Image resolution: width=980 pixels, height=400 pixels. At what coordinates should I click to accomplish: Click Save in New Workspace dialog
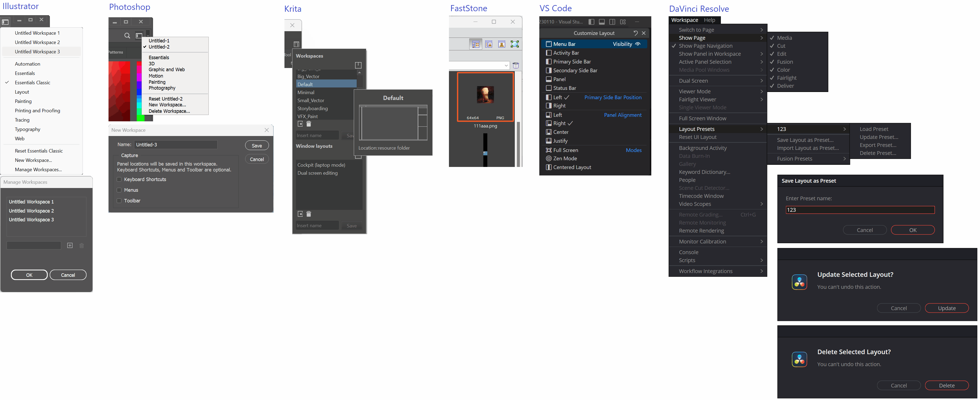pyautogui.click(x=257, y=145)
